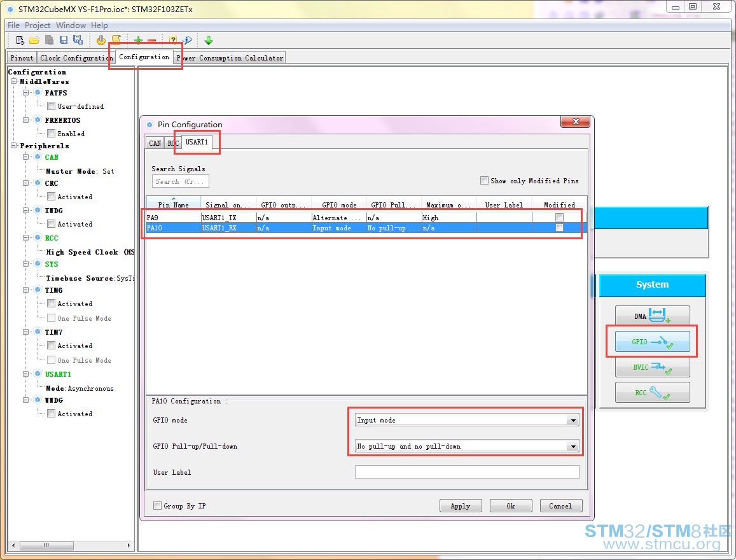736x560 pixels.
Task: Collapse the CAN tree node
Action: (x=26, y=157)
